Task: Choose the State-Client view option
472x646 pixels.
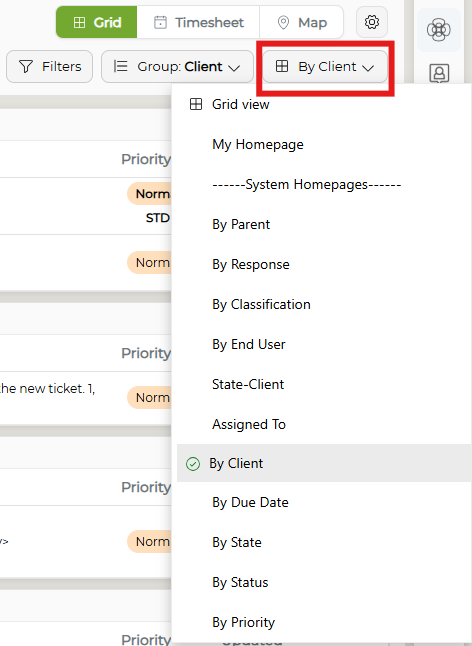Action: [x=248, y=384]
